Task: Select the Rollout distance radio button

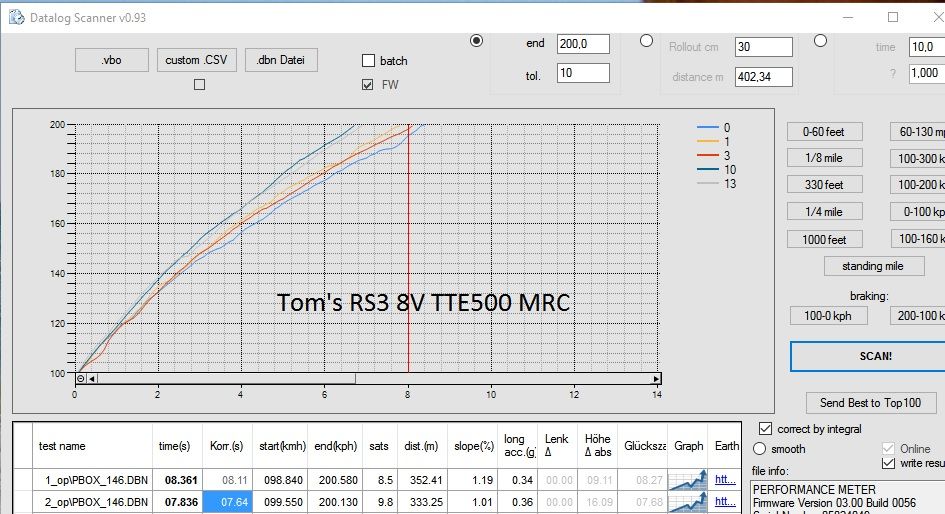Action: click(x=646, y=41)
